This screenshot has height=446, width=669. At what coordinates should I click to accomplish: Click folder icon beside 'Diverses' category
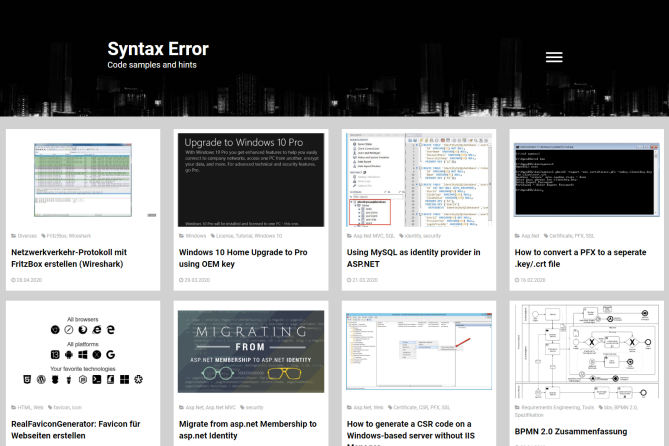coord(14,236)
